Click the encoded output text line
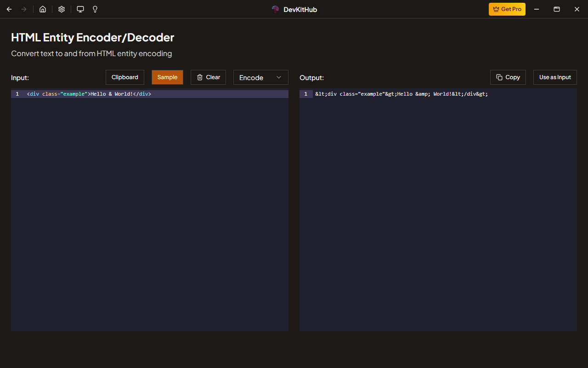Screen dimensions: 588x368 point(401,94)
